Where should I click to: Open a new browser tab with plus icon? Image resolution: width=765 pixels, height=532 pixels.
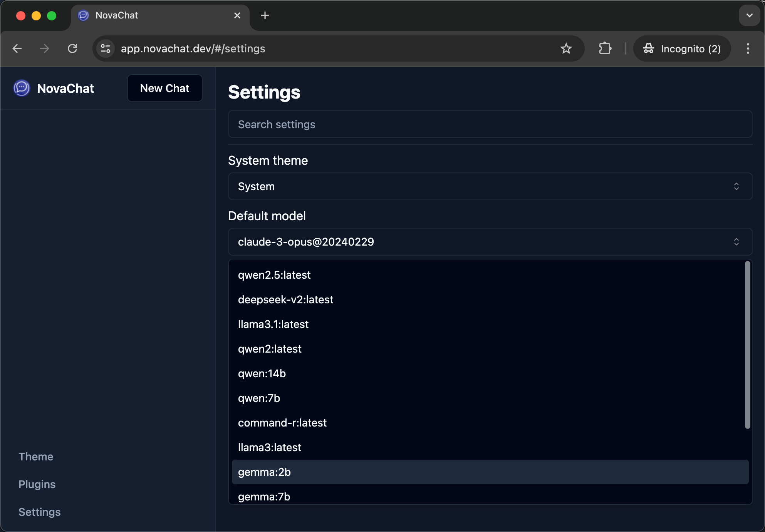(x=265, y=15)
